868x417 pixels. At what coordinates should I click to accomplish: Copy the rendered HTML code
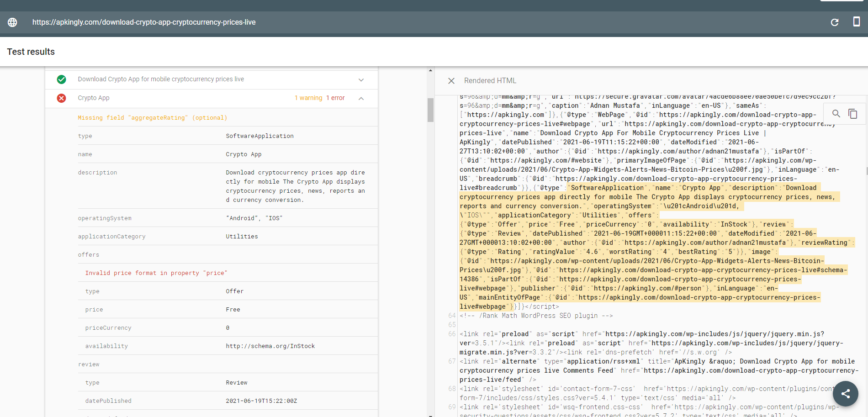[852, 114]
